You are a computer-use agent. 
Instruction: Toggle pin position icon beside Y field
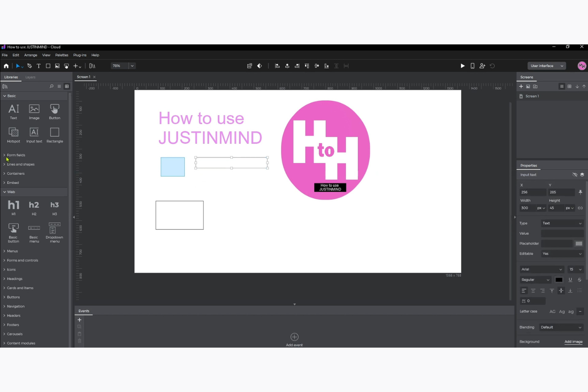click(580, 192)
